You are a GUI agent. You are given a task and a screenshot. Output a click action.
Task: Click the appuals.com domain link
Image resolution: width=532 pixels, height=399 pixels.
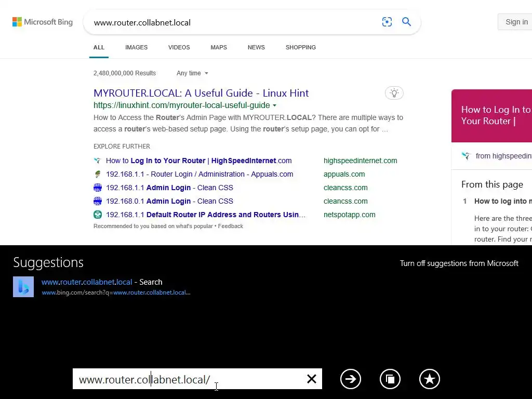tap(344, 174)
